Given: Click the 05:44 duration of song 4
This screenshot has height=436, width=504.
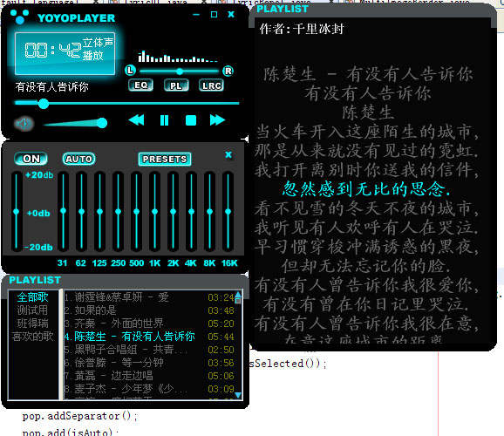Looking at the screenshot, I should tap(221, 337).
